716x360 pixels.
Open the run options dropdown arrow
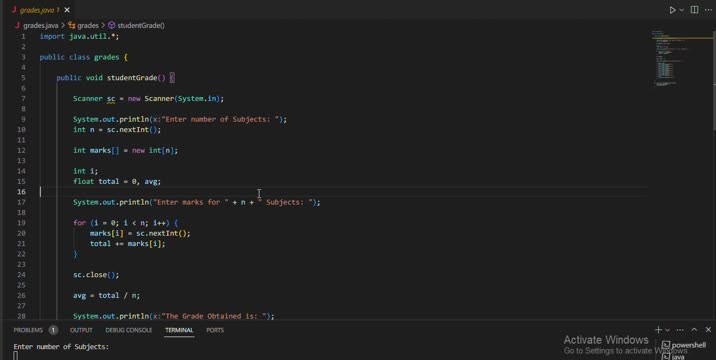tap(682, 10)
